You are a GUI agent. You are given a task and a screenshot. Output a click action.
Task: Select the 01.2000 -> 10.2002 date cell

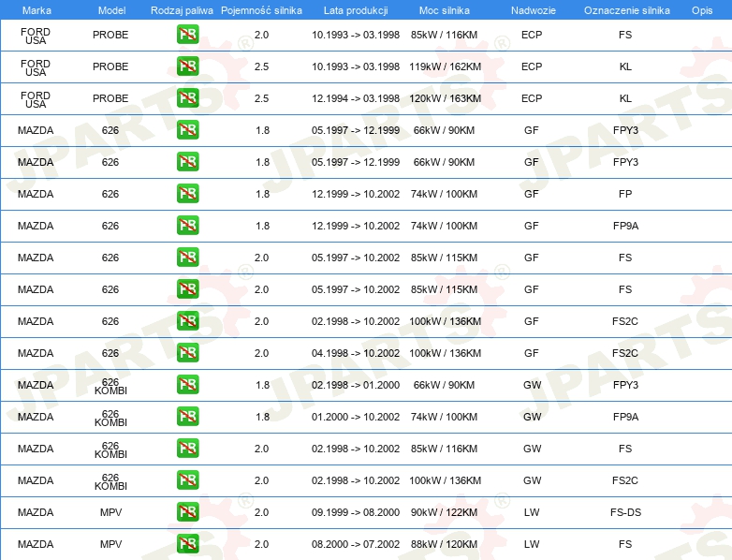click(x=356, y=417)
